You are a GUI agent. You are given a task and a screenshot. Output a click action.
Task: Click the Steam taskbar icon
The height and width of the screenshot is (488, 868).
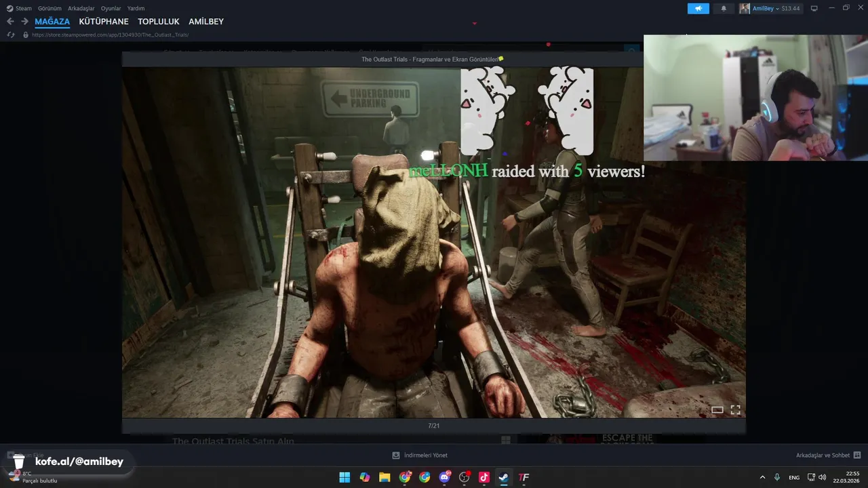coord(504,477)
